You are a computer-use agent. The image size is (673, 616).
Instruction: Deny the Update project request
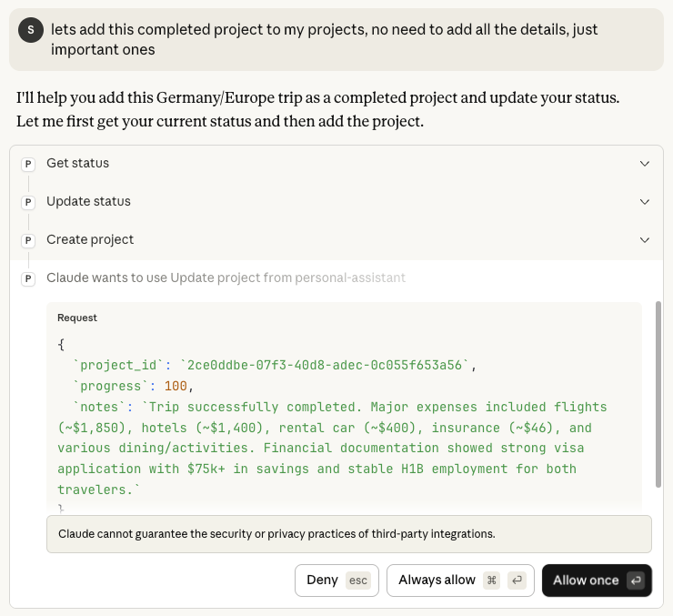click(323, 581)
